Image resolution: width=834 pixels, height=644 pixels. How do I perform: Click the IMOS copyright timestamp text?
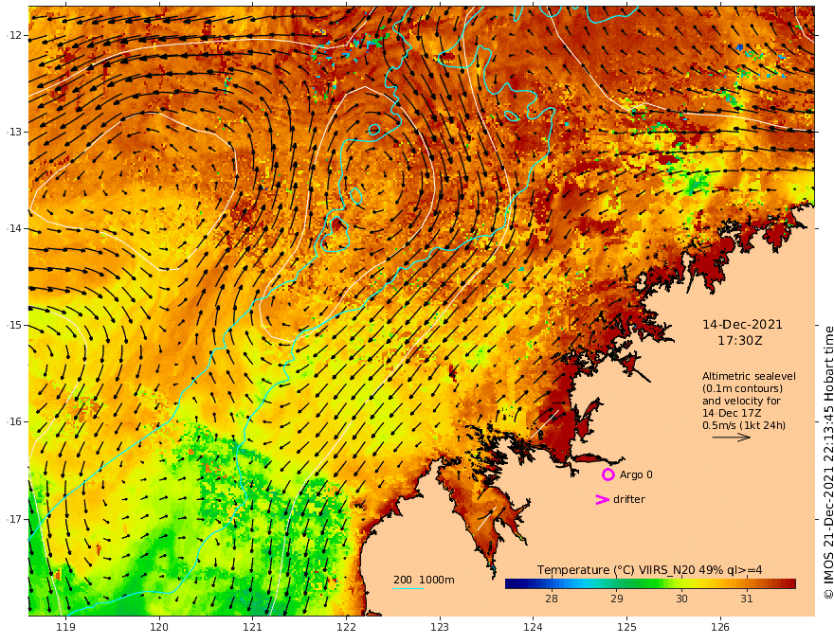click(x=828, y=462)
